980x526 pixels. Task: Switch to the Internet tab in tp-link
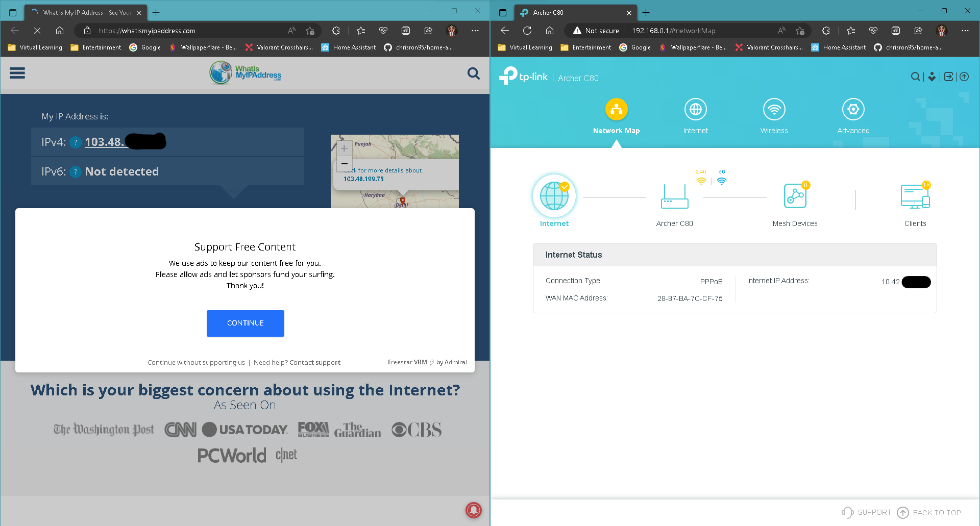(x=696, y=116)
